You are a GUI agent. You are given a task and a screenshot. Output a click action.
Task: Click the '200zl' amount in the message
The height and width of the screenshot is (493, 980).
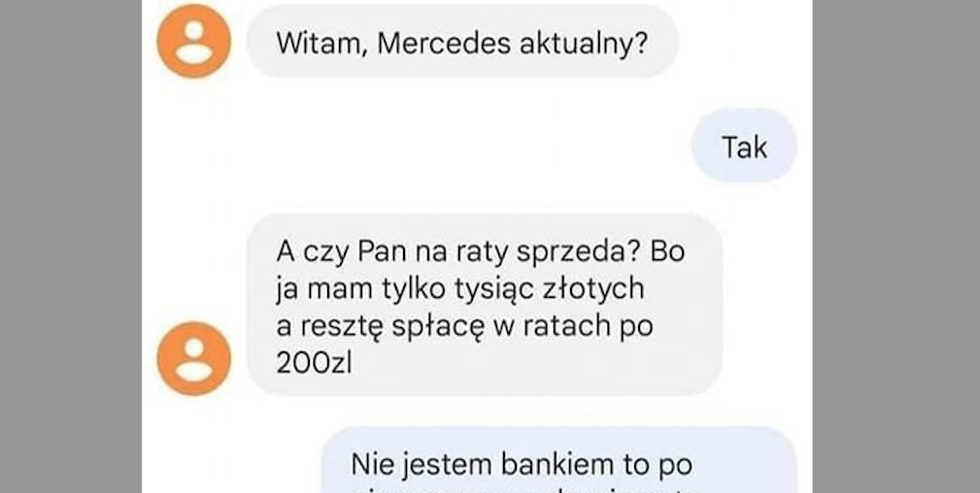[314, 364]
